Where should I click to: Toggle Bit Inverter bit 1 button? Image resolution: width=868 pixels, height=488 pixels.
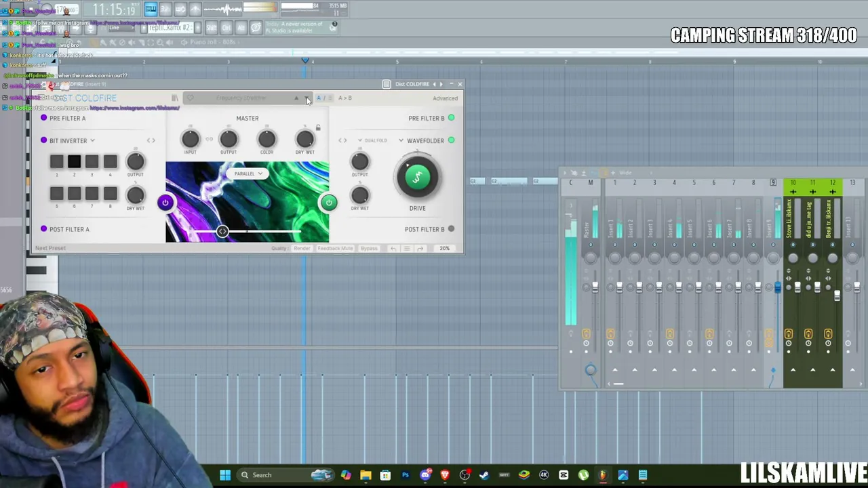point(56,161)
